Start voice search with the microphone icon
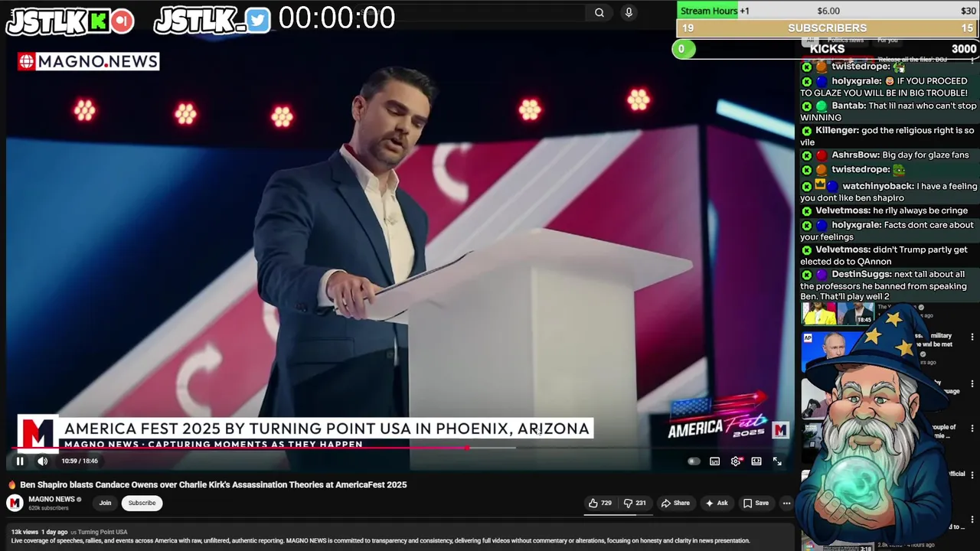 click(629, 12)
